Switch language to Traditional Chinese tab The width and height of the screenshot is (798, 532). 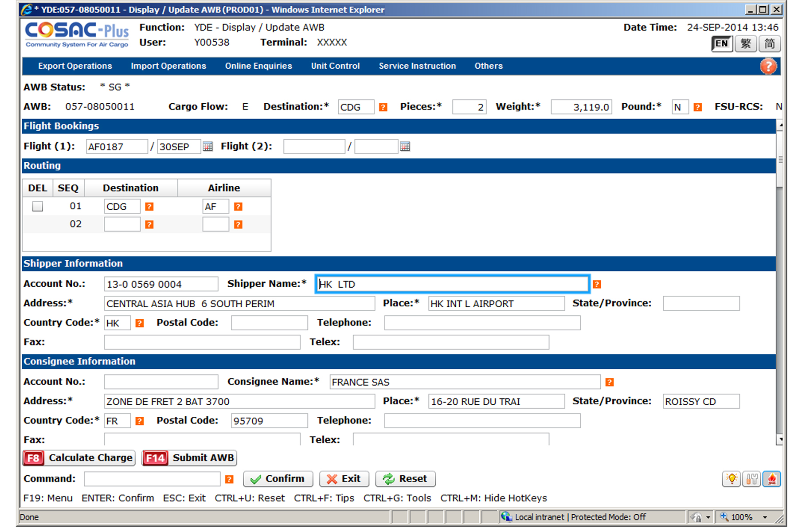(x=745, y=43)
